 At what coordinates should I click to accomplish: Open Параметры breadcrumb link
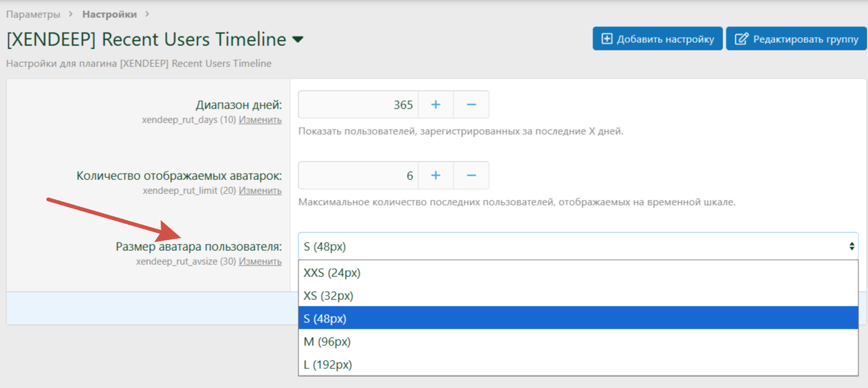click(x=33, y=13)
